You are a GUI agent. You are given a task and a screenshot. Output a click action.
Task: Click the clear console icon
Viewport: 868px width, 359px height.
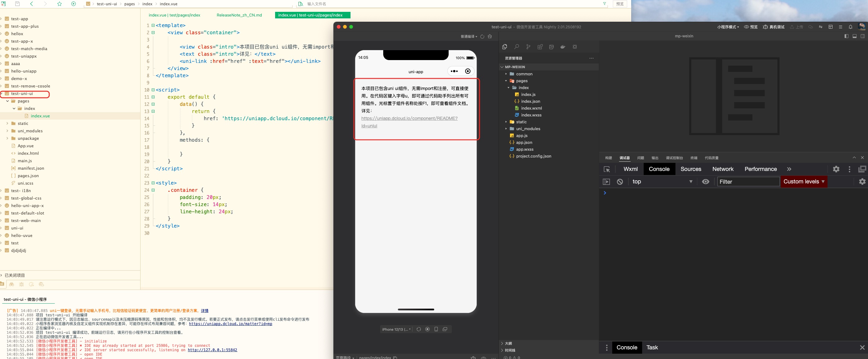(620, 182)
